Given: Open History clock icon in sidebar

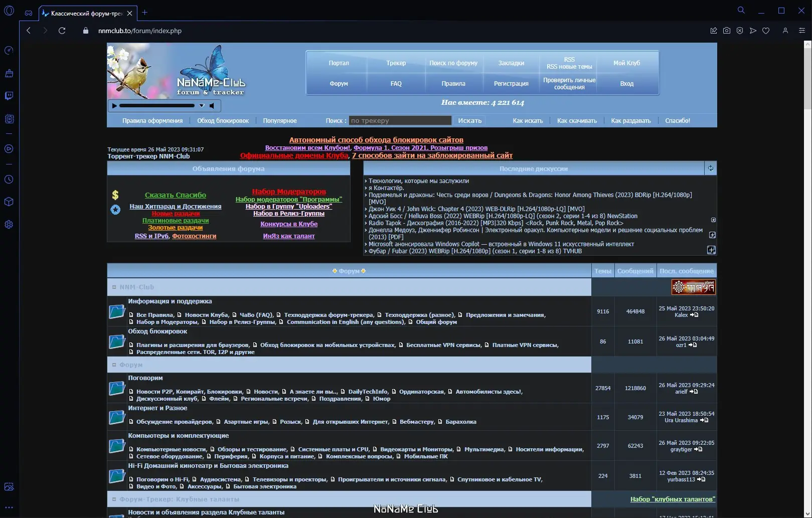Looking at the screenshot, I should coord(9,180).
